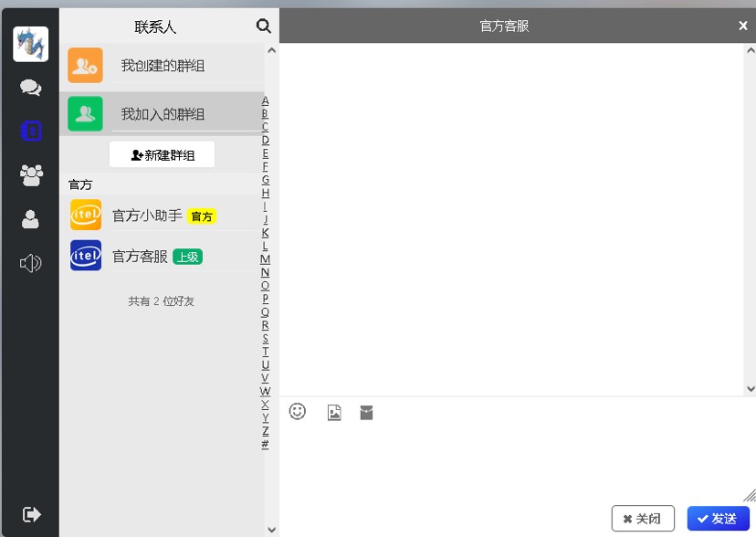Open announcements via the speaker icon
Image resolution: width=756 pixels, height=537 pixels.
pos(30,262)
